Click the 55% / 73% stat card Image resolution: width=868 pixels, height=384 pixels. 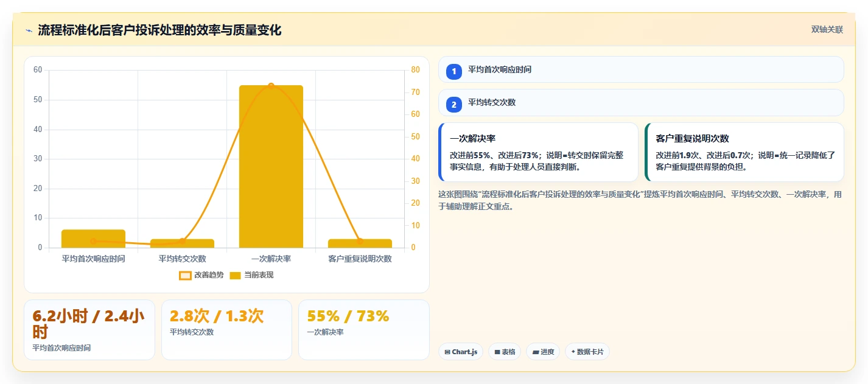coord(364,330)
